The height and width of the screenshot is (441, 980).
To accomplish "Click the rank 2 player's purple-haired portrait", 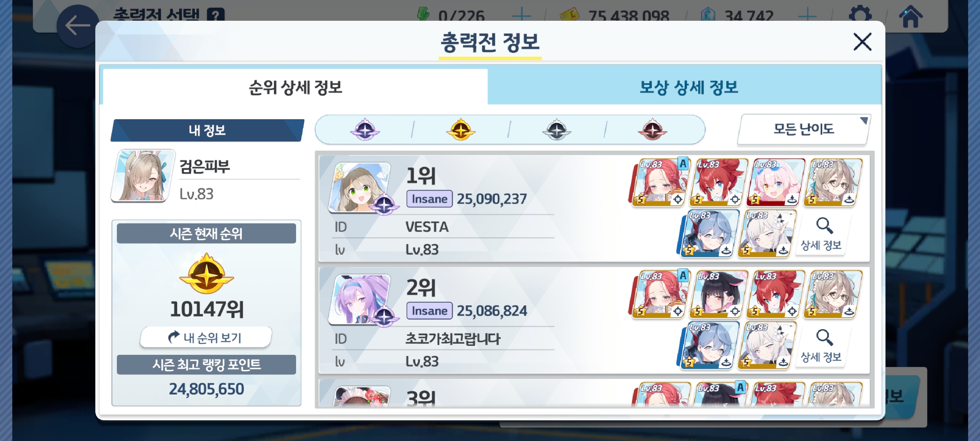I will (x=359, y=299).
